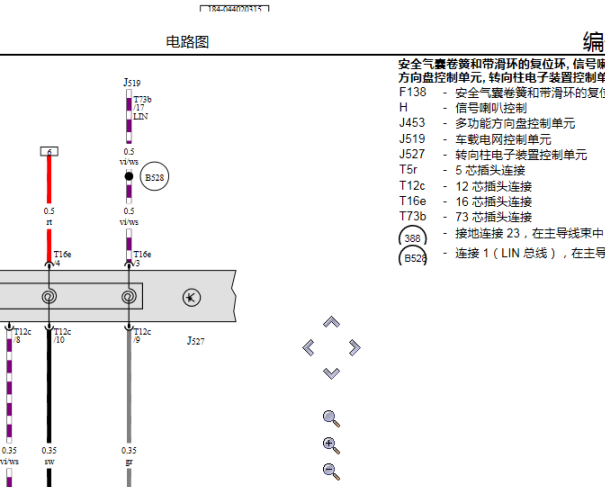Click the diode symbol inside J527 block

[191, 298]
